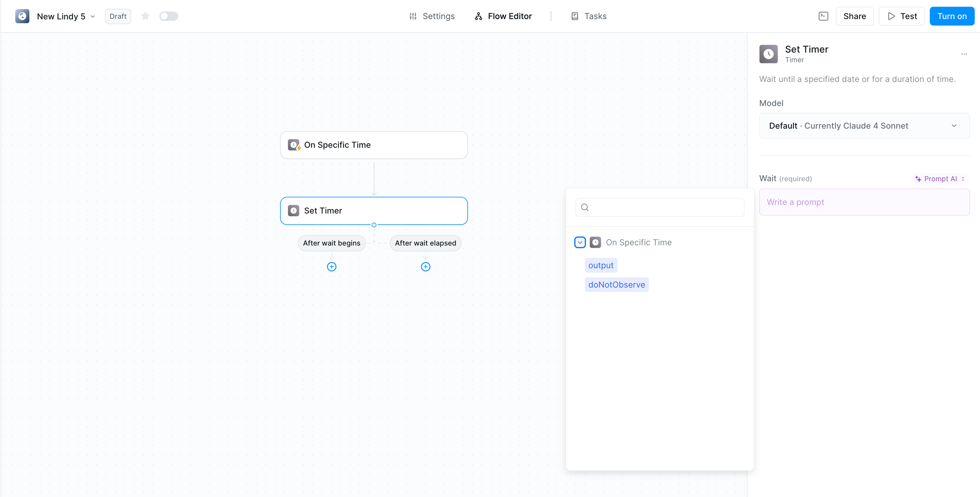Click the search magnifier in variable picker

[x=585, y=207]
